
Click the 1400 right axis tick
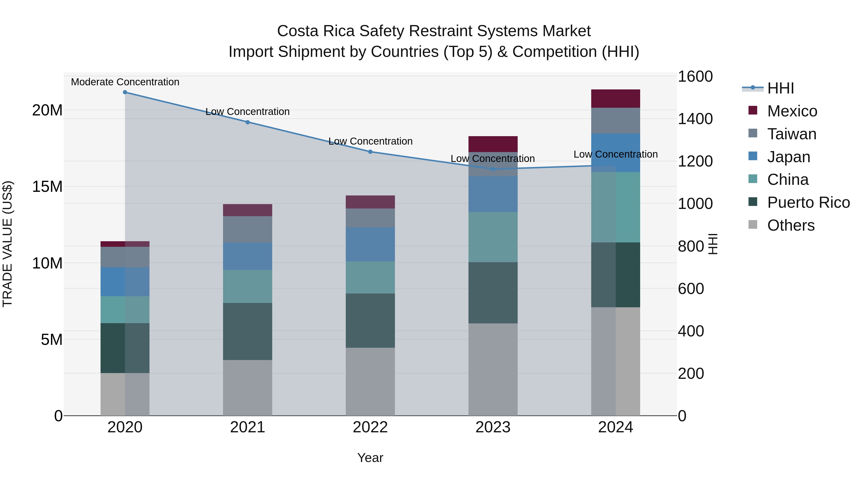coord(695,119)
